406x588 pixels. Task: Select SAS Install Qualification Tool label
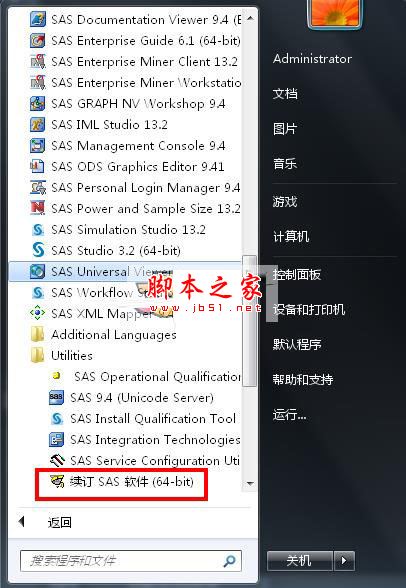click(153, 418)
